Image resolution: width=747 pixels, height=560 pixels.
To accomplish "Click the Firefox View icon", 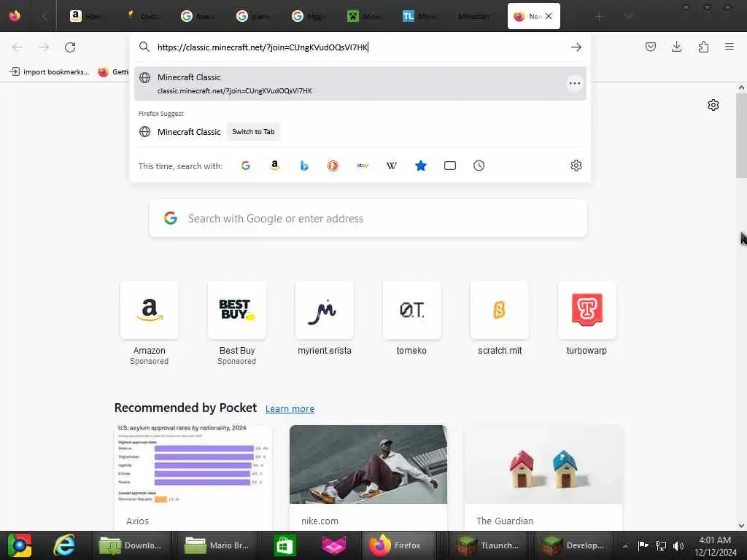I will pyautogui.click(x=15, y=16).
